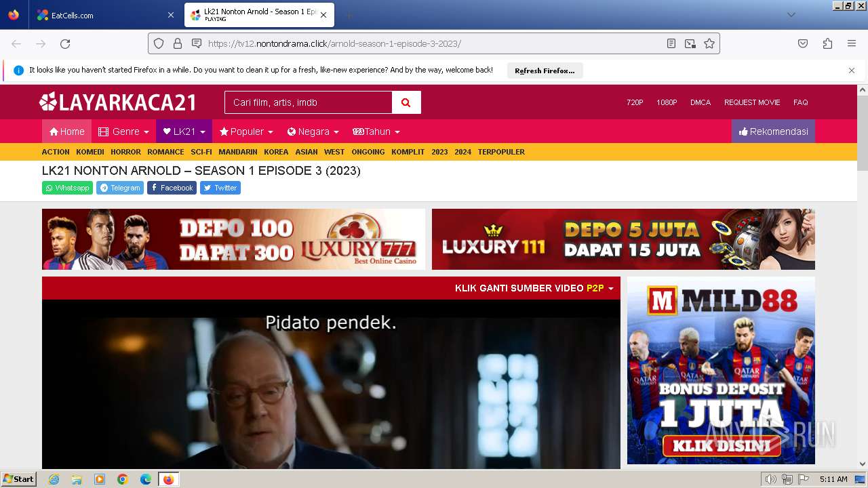Click the page vertical scrollbar down arrow
This screenshot has height=488, width=868.
click(863, 464)
